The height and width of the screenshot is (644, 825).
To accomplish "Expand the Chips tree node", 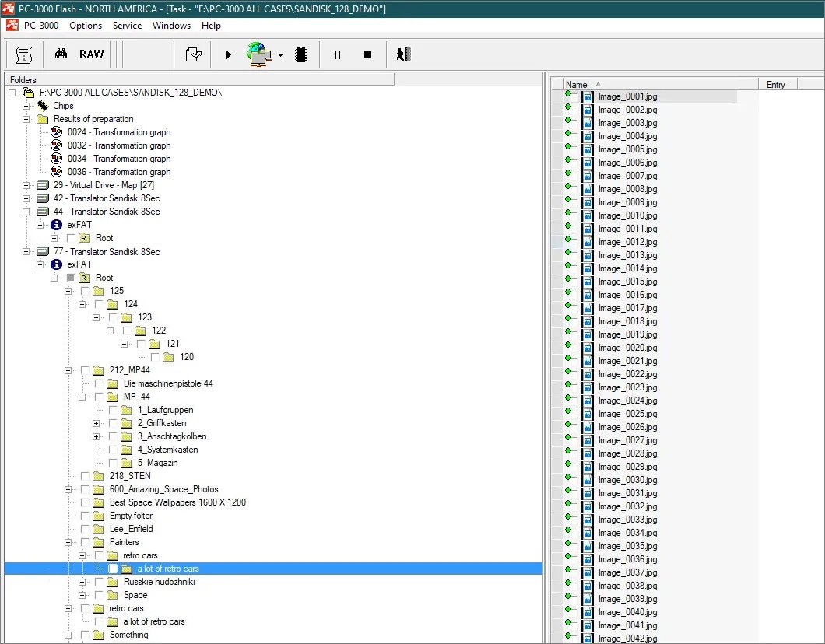I will pyautogui.click(x=26, y=106).
